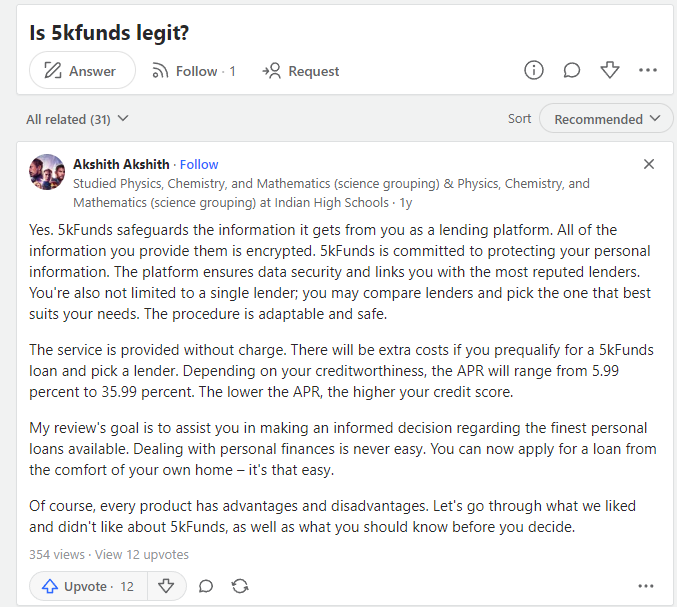The height and width of the screenshot is (607, 677).
Task: Open question's three-dot more menu
Action: (648, 70)
